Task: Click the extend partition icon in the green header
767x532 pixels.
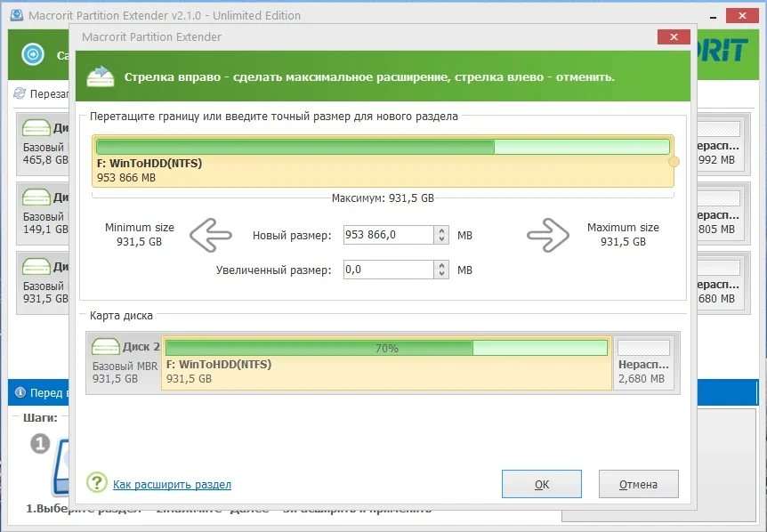Action: pyautogui.click(x=101, y=77)
